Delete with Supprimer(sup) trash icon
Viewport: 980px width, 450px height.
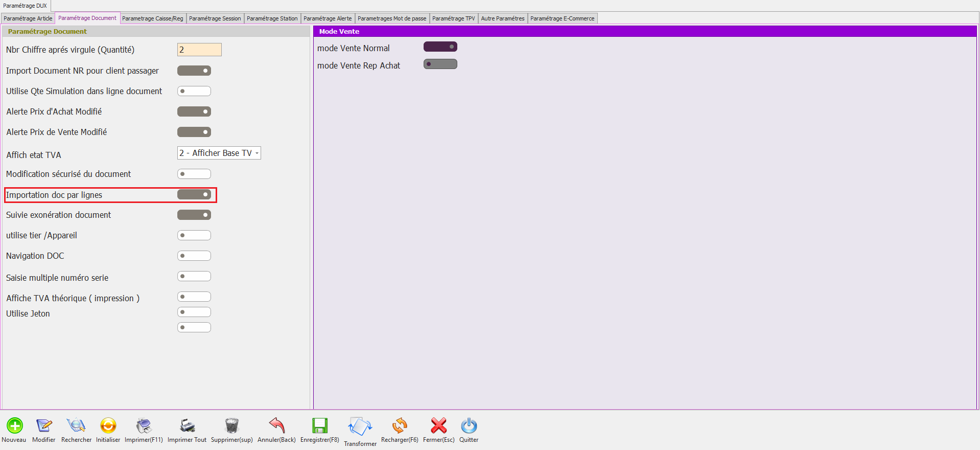[232, 425]
